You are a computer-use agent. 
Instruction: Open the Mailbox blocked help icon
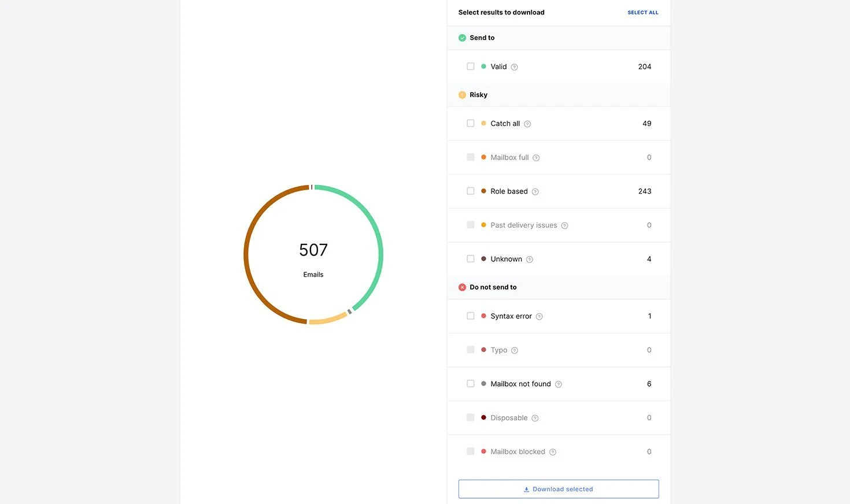(x=552, y=452)
